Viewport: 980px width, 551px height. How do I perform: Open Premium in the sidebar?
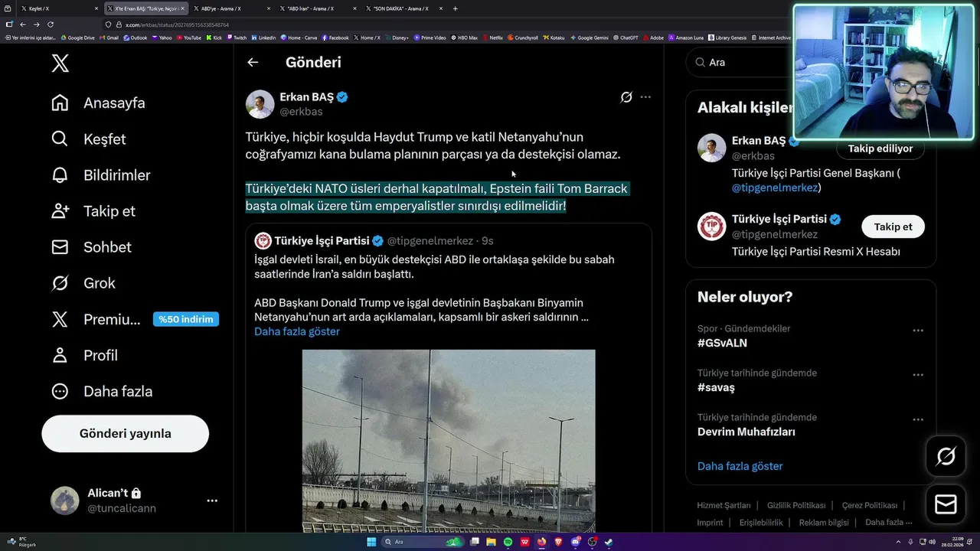pyautogui.click(x=96, y=319)
